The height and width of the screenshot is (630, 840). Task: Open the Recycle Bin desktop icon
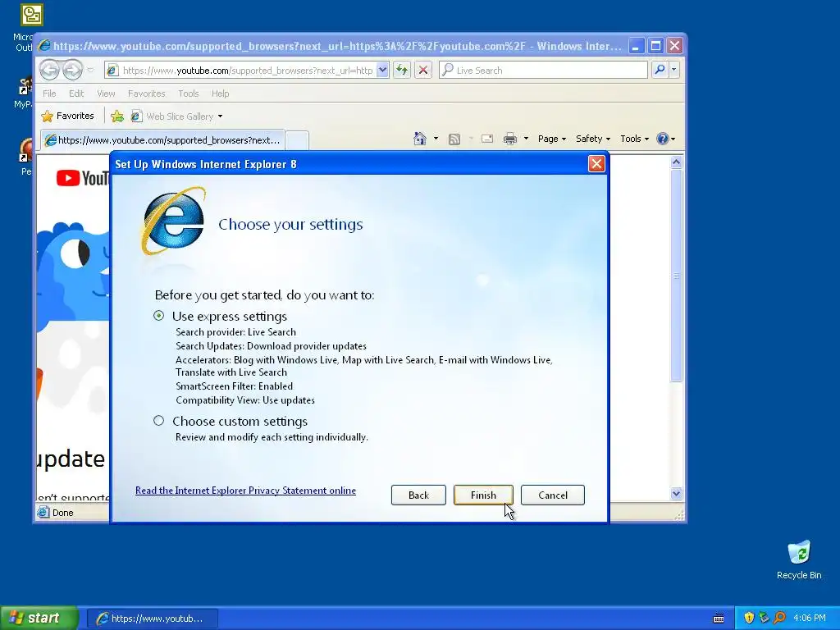(799, 559)
